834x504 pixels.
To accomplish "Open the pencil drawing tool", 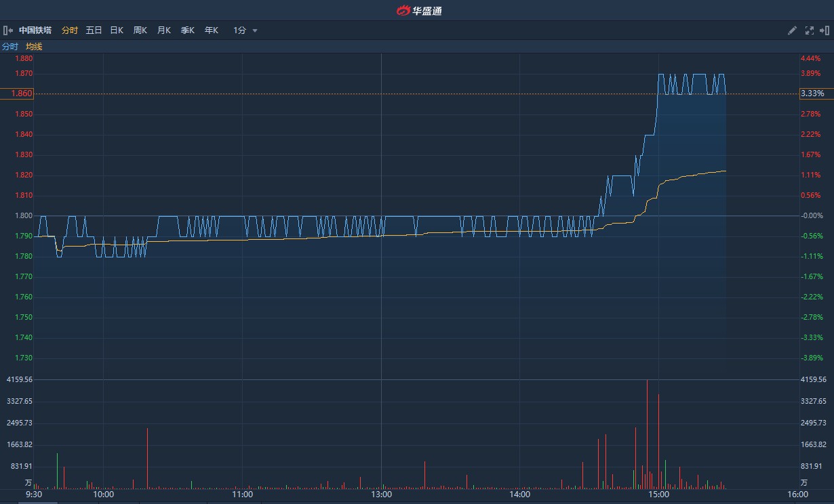I will point(792,30).
